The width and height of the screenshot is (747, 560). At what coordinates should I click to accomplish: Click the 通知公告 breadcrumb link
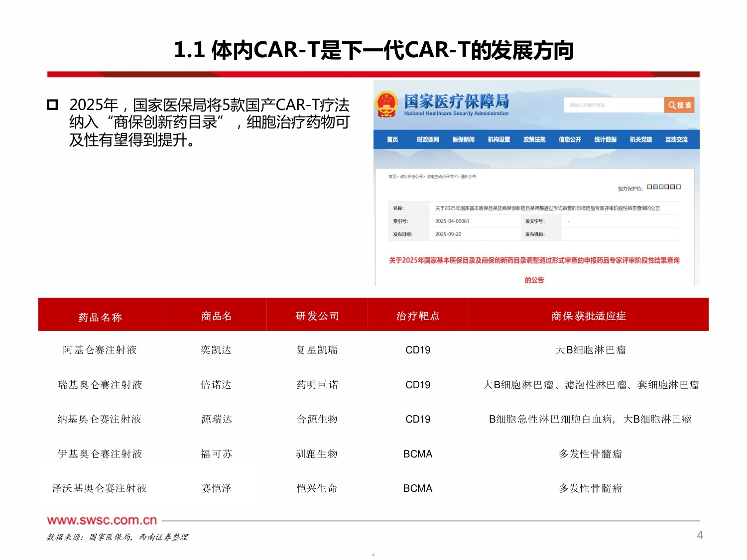[x=468, y=177]
